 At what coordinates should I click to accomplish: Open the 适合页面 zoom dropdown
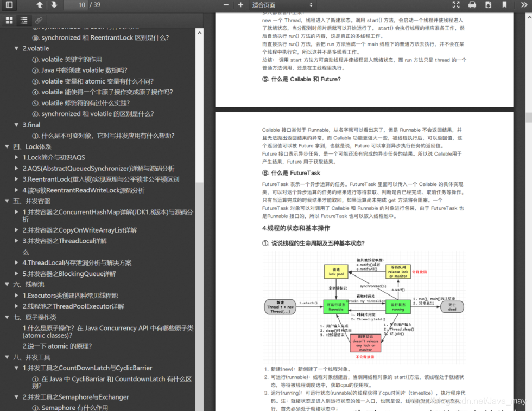click(x=282, y=5)
